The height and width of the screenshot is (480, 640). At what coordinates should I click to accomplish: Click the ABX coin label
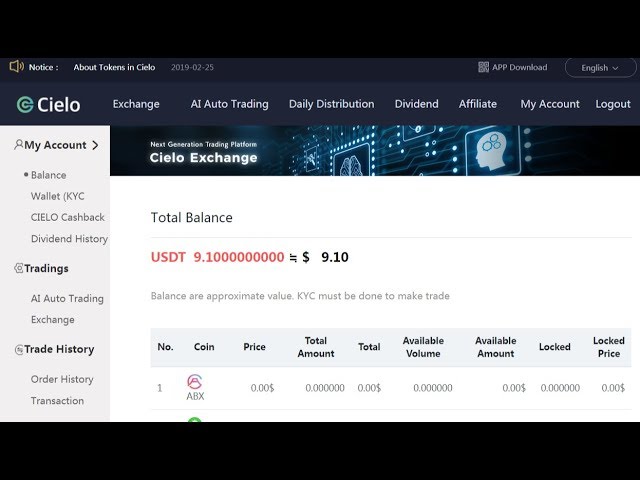(195, 396)
